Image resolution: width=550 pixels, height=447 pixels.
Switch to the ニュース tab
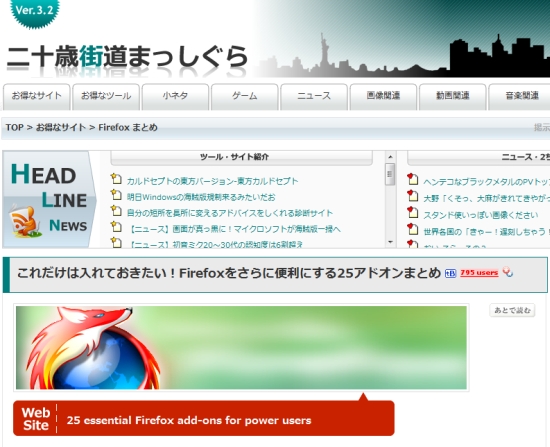[x=314, y=96]
